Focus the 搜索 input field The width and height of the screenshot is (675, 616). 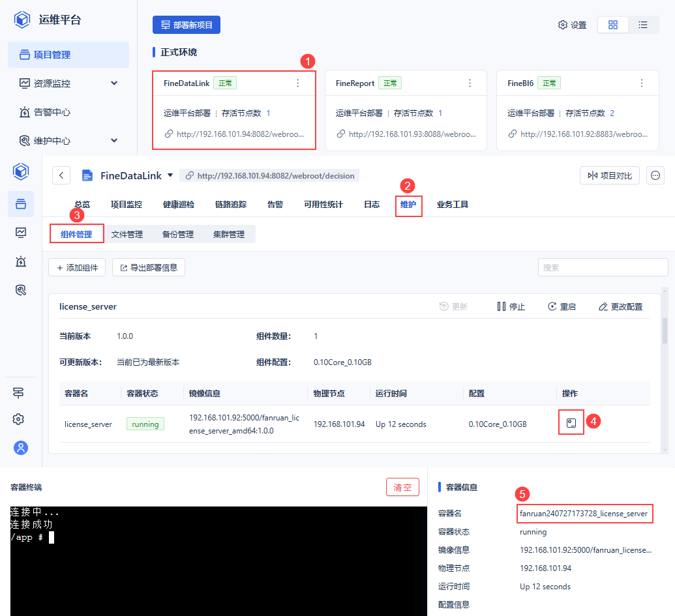click(x=603, y=267)
